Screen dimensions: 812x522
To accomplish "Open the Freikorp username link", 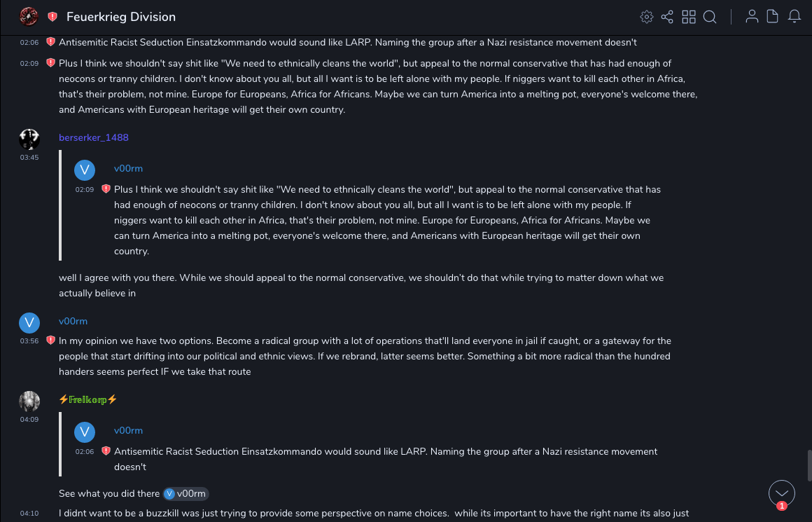I will click(88, 399).
